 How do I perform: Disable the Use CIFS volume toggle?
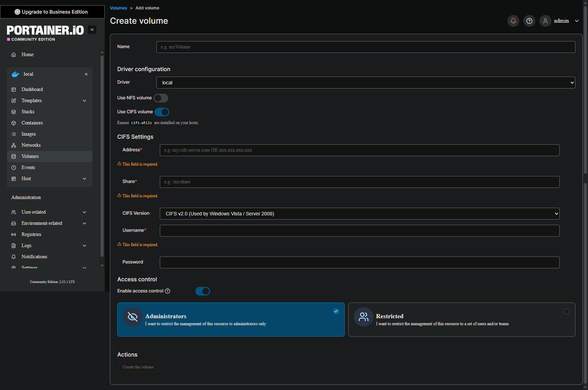pos(162,112)
